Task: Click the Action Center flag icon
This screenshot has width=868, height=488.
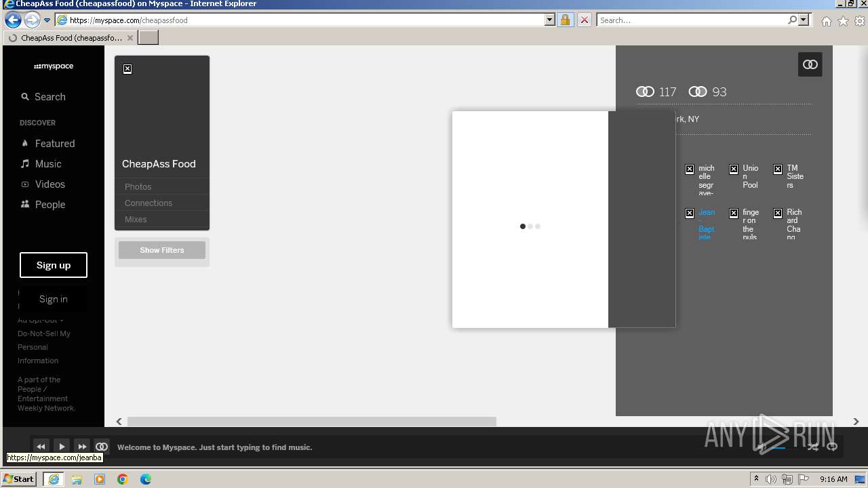Action: pos(804,479)
